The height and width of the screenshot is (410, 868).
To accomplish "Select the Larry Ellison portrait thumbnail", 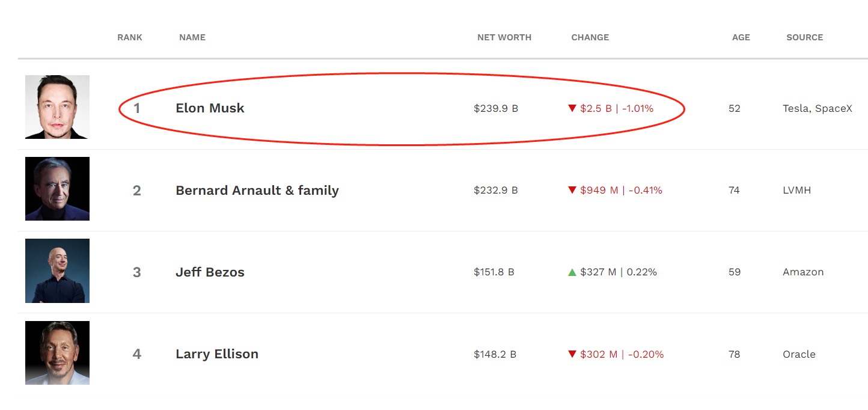I will coord(57,353).
